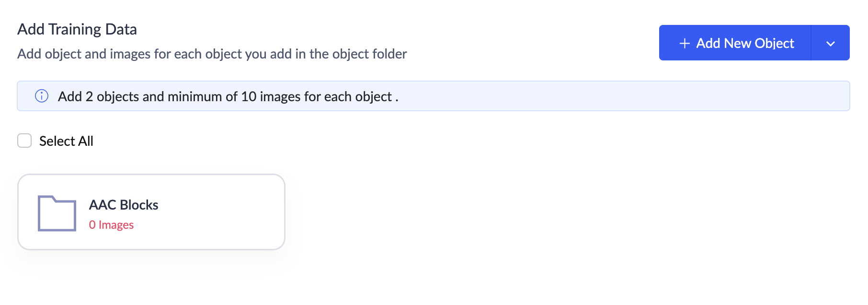The image size is (868, 305).
Task: Click the word Blocks in the card title
Action: tap(139, 205)
